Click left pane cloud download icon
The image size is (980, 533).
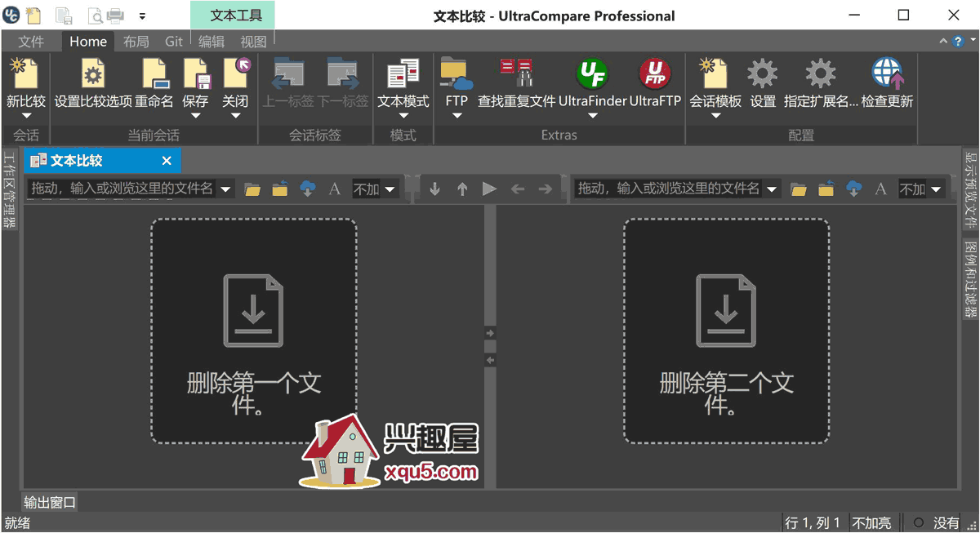(308, 189)
